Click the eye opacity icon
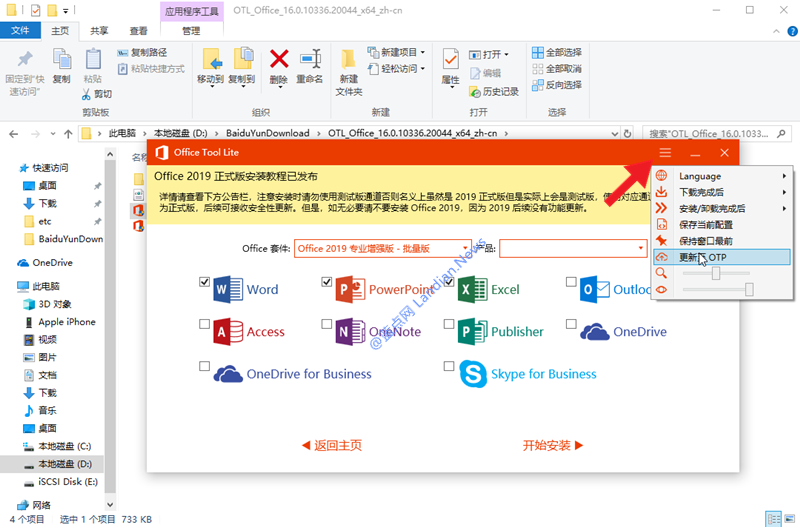The width and height of the screenshot is (800, 527). pyautogui.click(x=661, y=289)
